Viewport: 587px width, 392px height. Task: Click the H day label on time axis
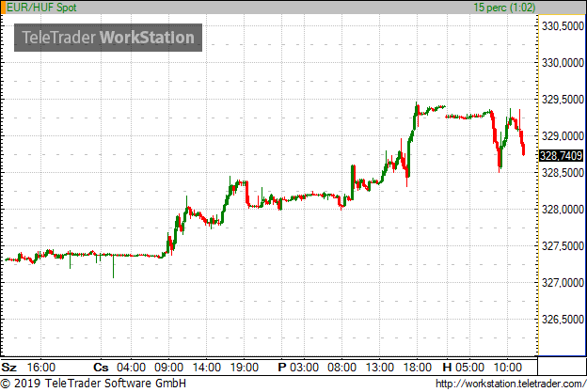pos(447,368)
